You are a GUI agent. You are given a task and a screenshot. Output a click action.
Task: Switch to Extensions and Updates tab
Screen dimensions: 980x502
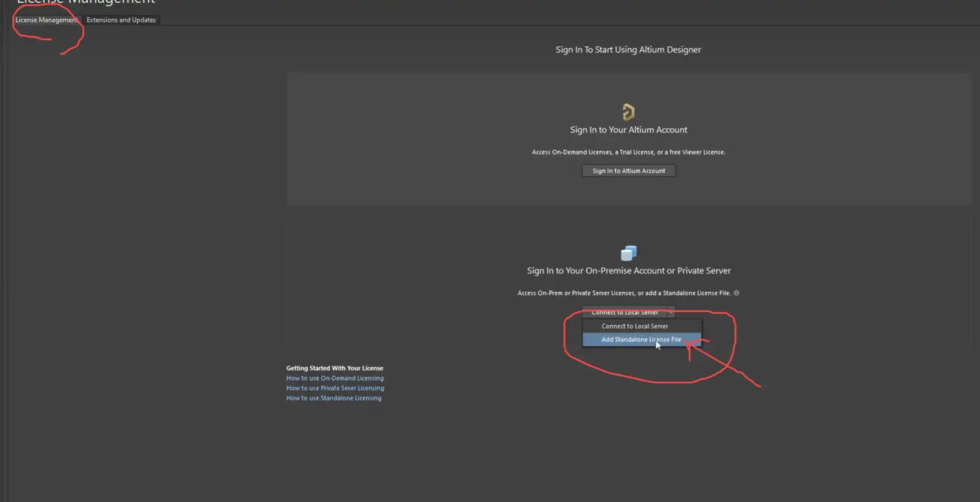(121, 20)
